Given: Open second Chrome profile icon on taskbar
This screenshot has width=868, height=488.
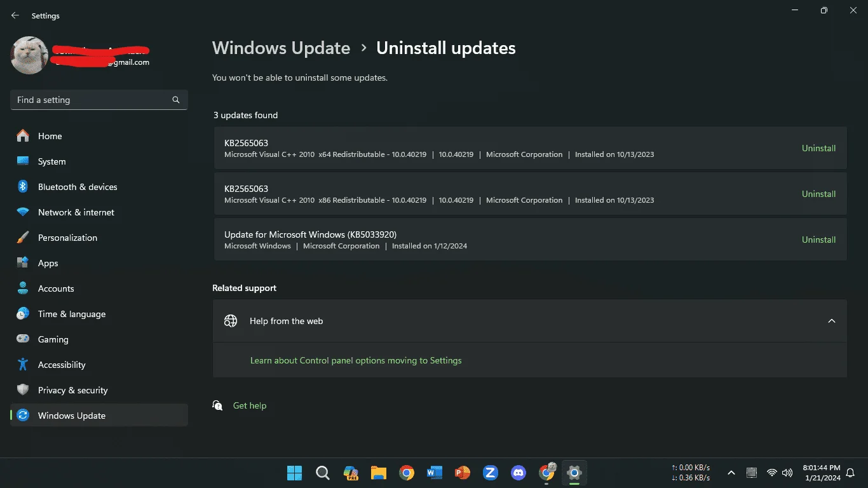Looking at the screenshot, I should (547, 472).
